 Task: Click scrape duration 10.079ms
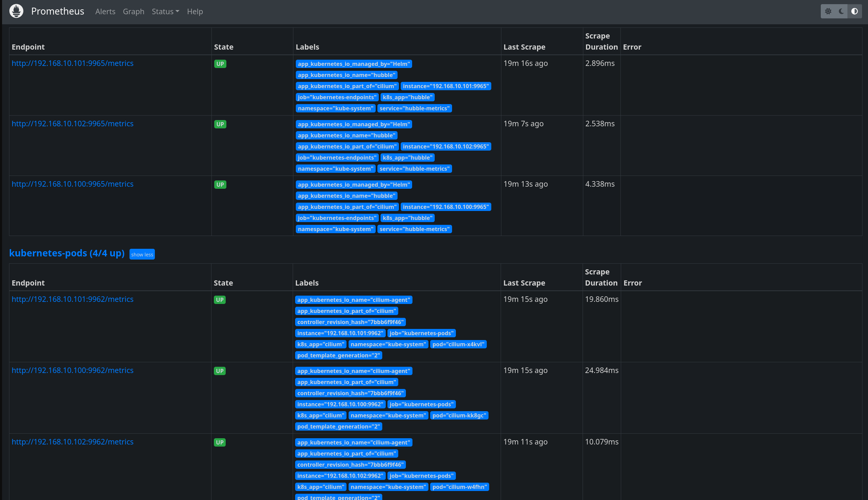(602, 442)
